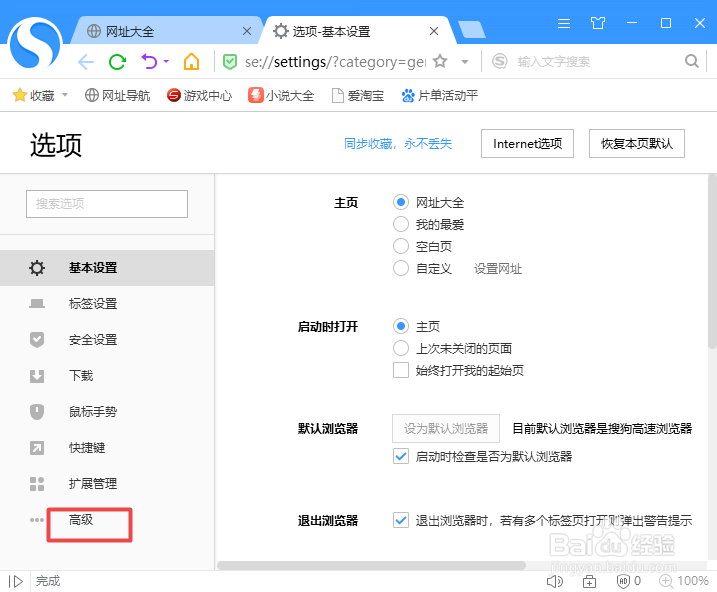Open 爱淘宝 bookmark
Viewport: 717px width, 592px height.
pos(358,95)
